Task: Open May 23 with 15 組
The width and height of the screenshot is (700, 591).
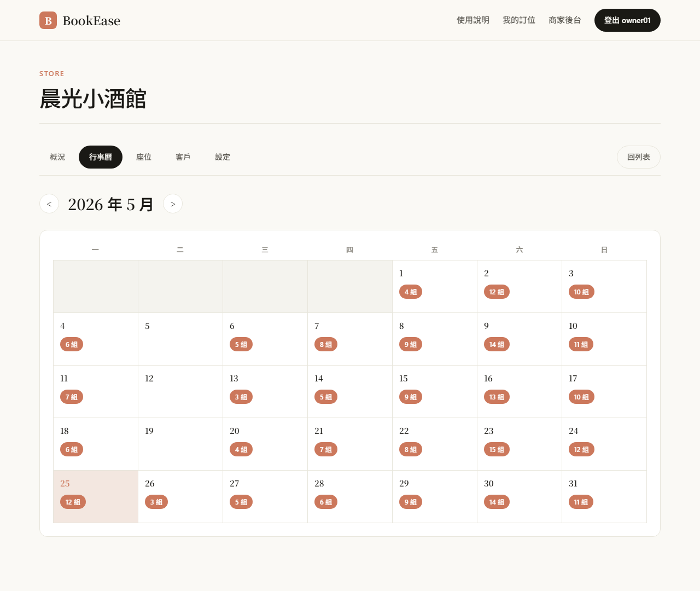Action: tap(520, 444)
